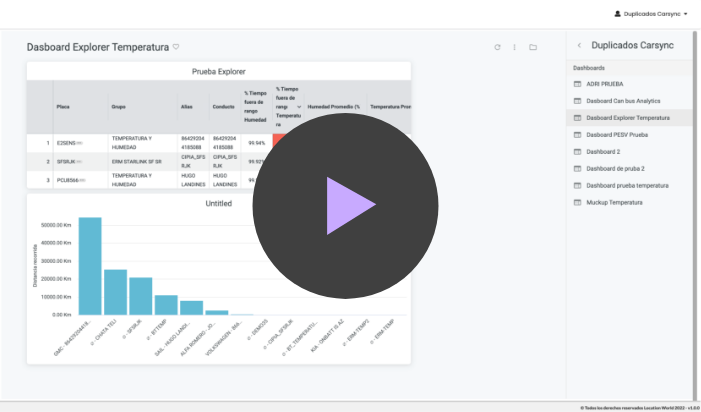Image resolution: width=701 pixels, height=412 pixels.
Task: Click the favorite heart icon beside dashboard title
Action: [176, 46]
